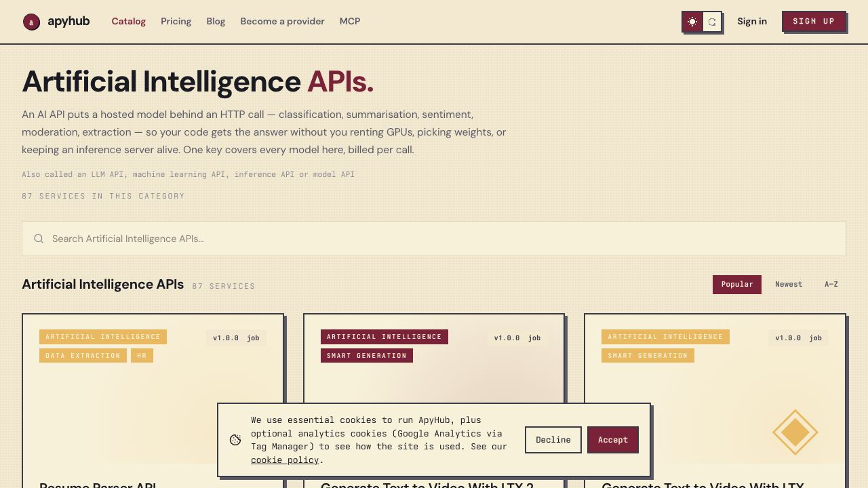Open the Catalog nav item
Image resolution: width=868 pixels, height=488 pixels.
coord(129,21)
